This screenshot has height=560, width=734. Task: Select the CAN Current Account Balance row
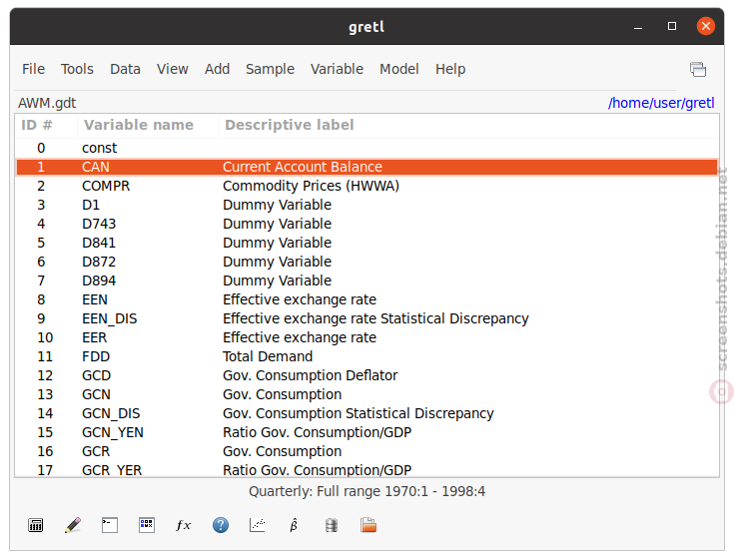pyautogui.click(x=367, y=167)
